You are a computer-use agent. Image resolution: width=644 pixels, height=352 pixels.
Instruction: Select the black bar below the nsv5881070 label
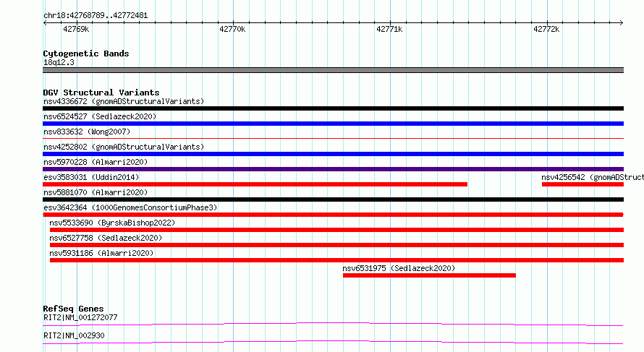[x=333, y=199]
